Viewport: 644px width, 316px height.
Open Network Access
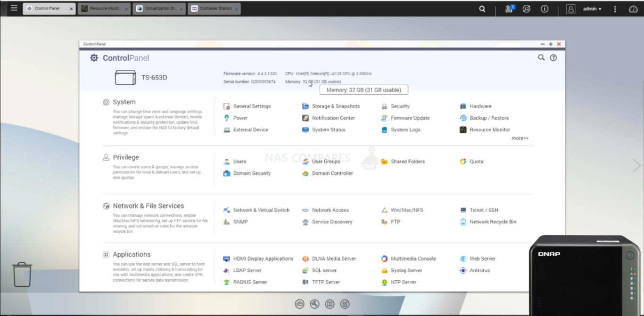(x=325, y=210)
